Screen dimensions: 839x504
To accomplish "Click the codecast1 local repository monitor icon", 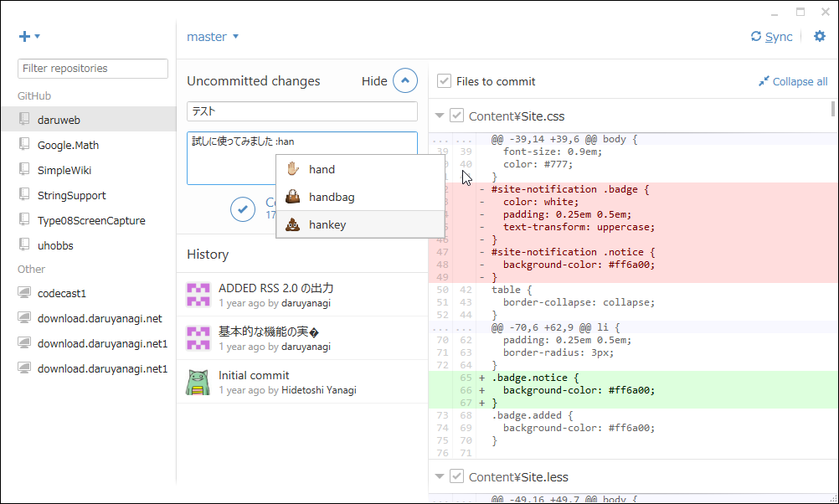I will (25, 294).
